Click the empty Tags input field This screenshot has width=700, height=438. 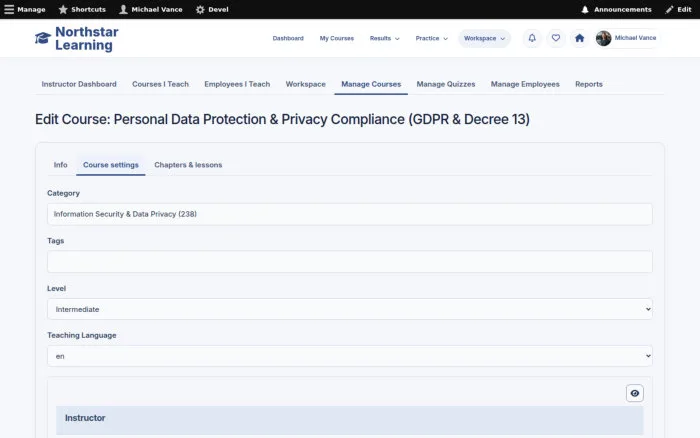(350, 262)
